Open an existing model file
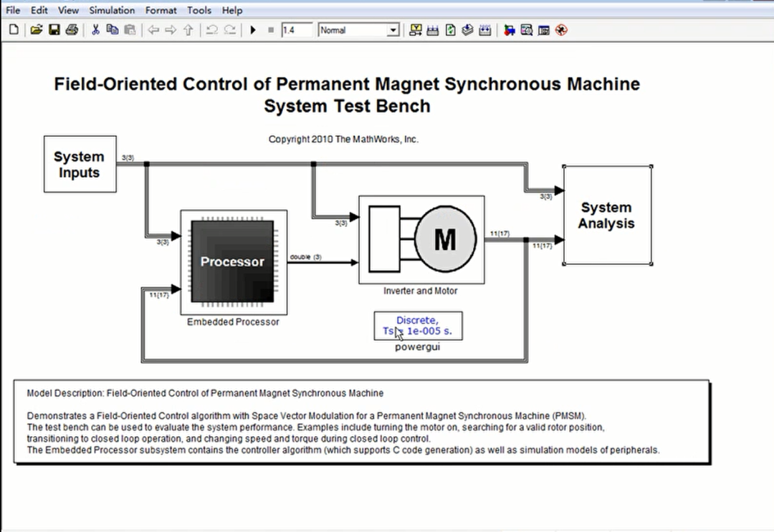Viewport: 774px width, 532px height. (x=36, y=30)
